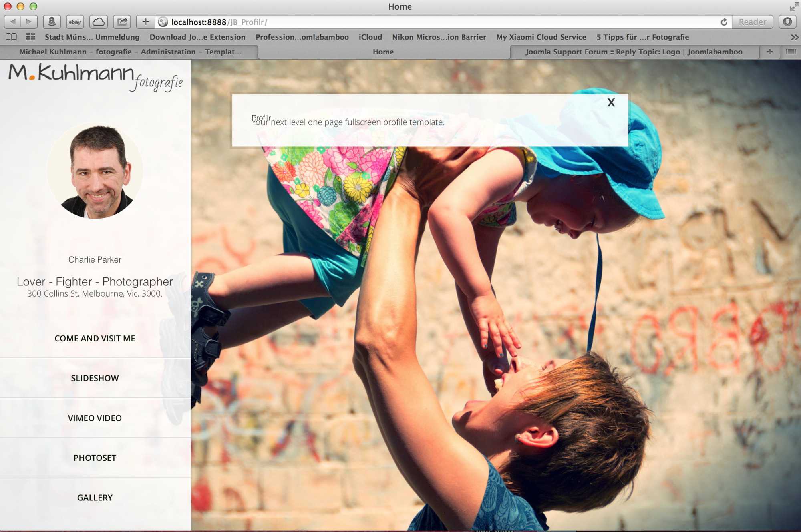This screenshot has width=801, height=532.
Task: Click the green zoom window button
Action: 34,6
